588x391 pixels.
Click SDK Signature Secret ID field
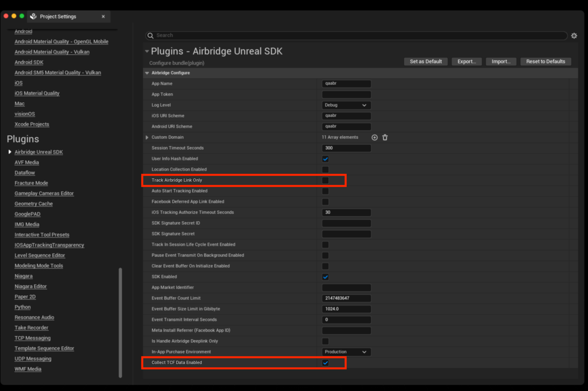(346, 223)
